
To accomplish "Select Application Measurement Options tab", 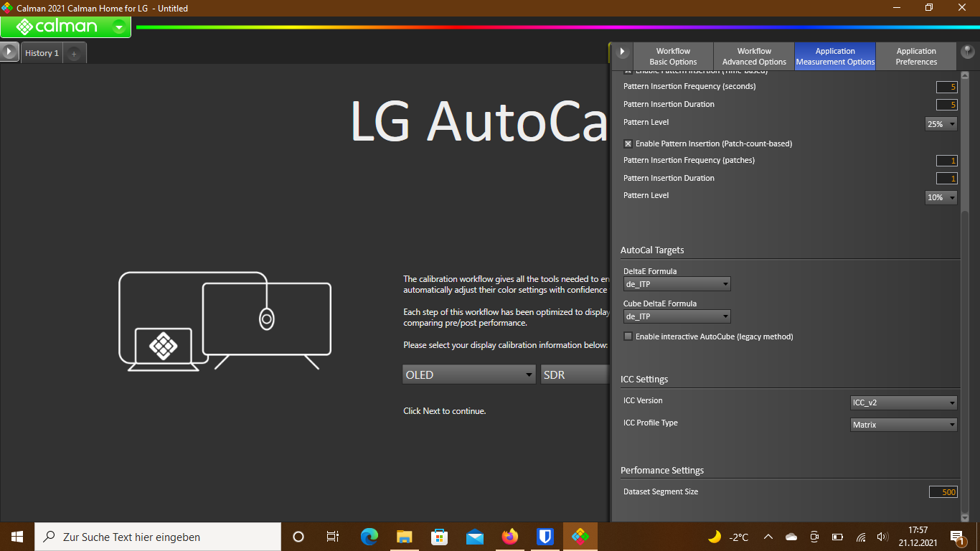I will (835, 56).
